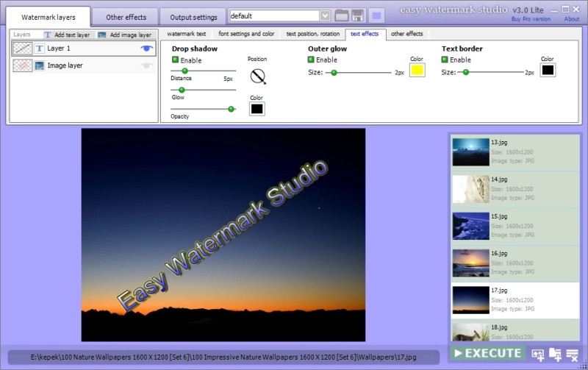Screen dimensions: 588x370
Task: Pick the purple interface color square icon
Action: pyautogui.click(x=376, y=15)
